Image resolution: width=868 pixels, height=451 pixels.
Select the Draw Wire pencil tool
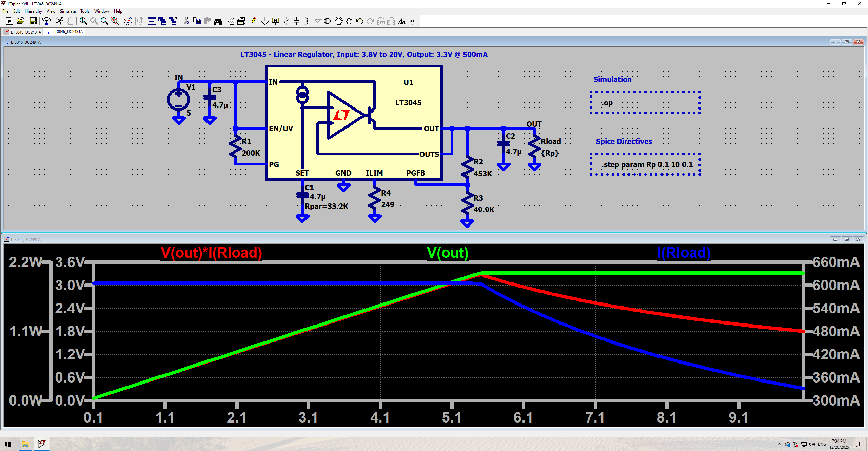(x=254, y=21)
